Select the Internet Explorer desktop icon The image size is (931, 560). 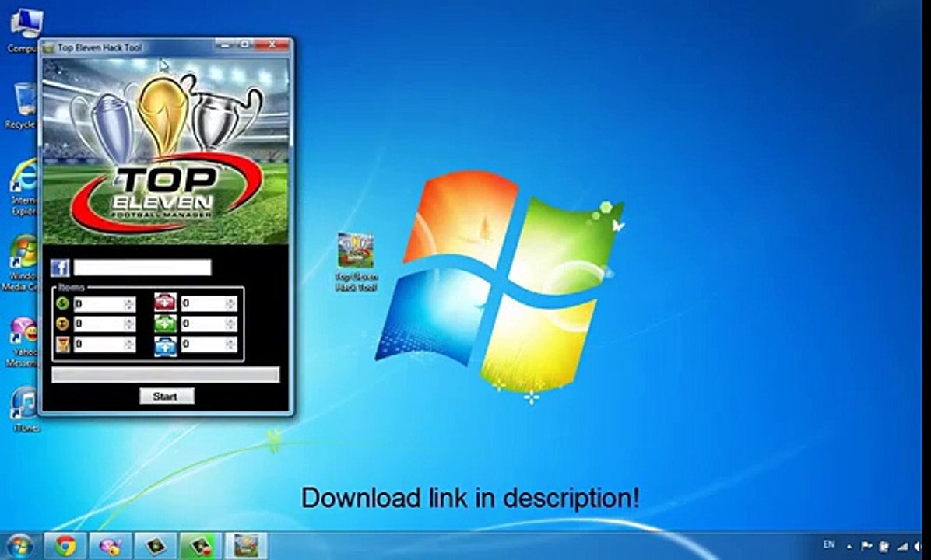tap(23, 186)
